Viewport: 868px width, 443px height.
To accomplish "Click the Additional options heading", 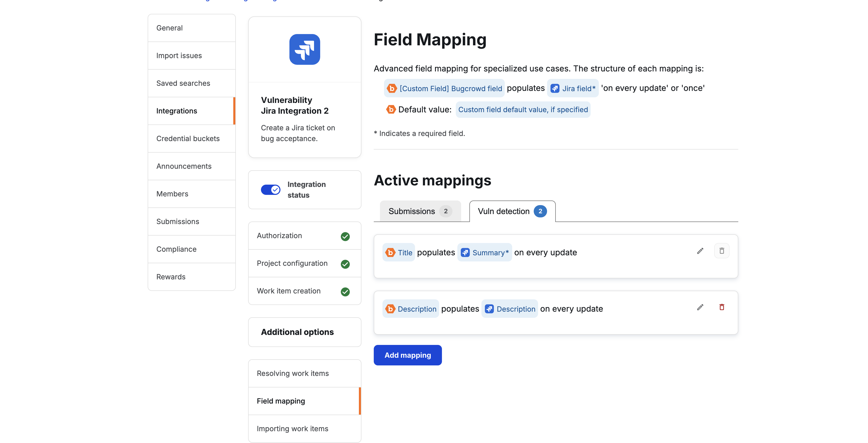I will click(x=297, y=332).
